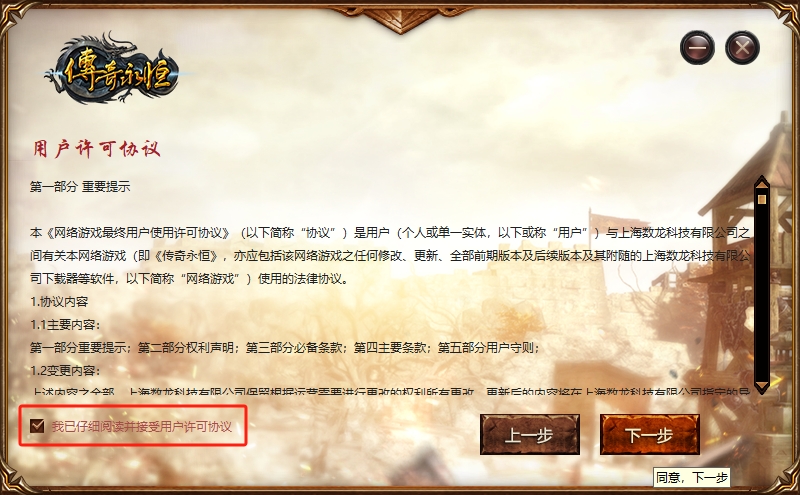Click the golden scrollbar thumb
Viewport: 800px width, 495px height.
[762, 198]
